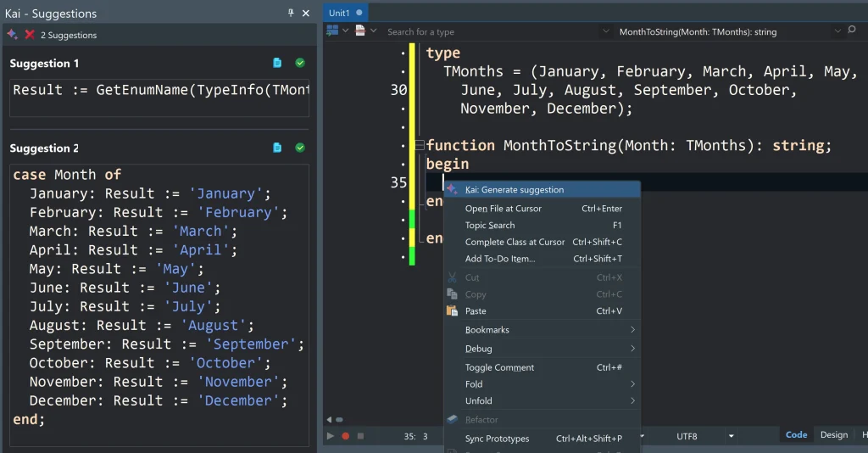Switch to the Code view tab

[x=796, y=435]
